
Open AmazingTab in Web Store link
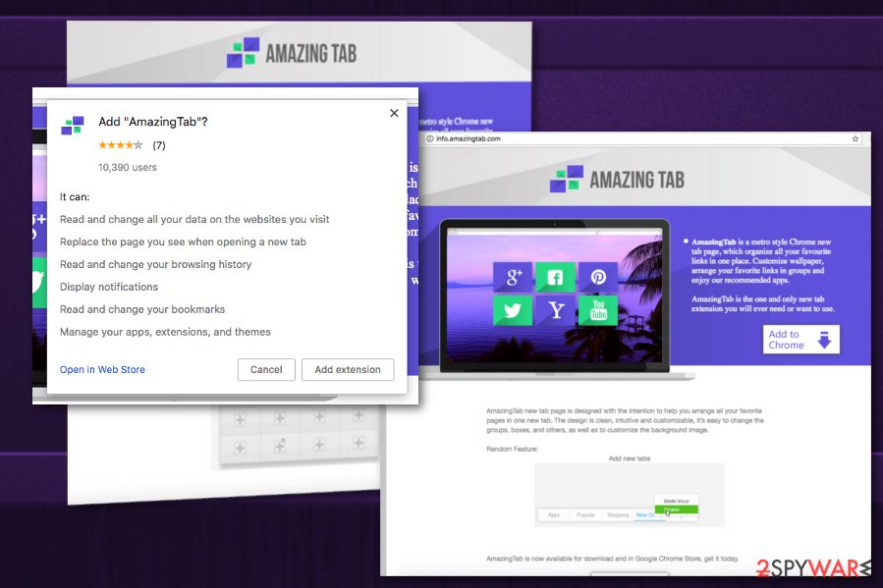point(102,370)
